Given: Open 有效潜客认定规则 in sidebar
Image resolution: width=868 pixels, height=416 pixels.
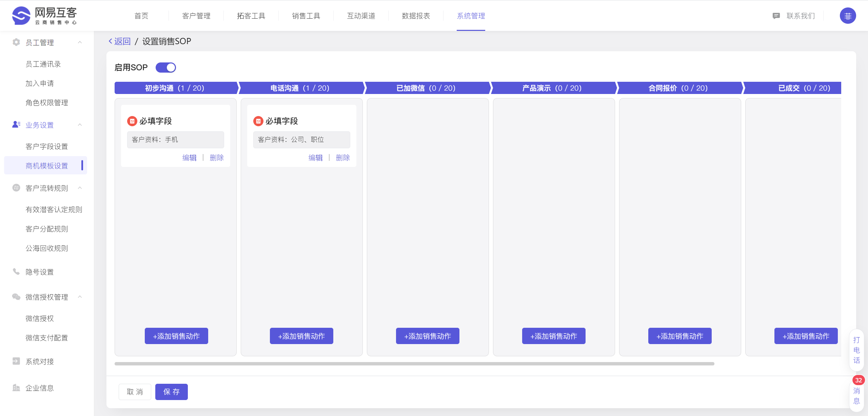Looking at the screenshot, I should 54,210.
